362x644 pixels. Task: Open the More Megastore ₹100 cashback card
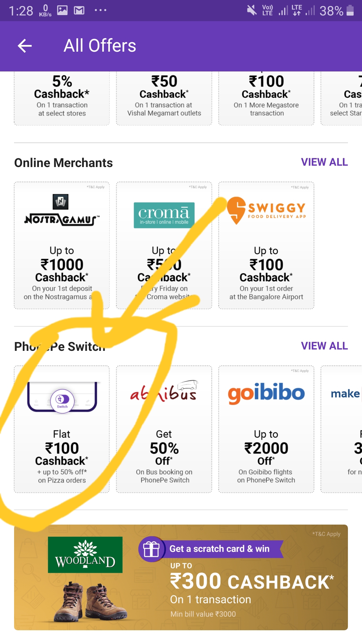click(266, 98)
